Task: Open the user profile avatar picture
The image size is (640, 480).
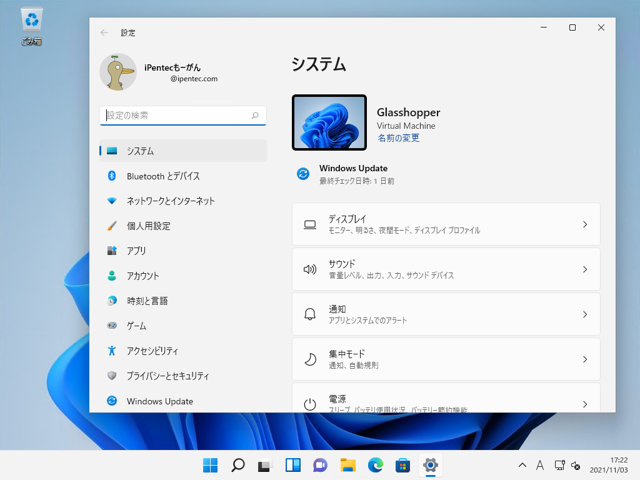Action: pyautogui.click(x=118, y=72)
